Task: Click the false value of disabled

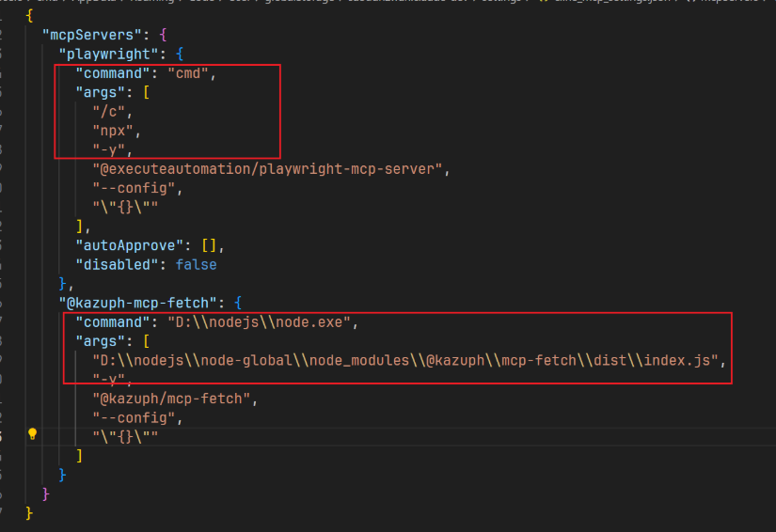Action: point(196,265)
